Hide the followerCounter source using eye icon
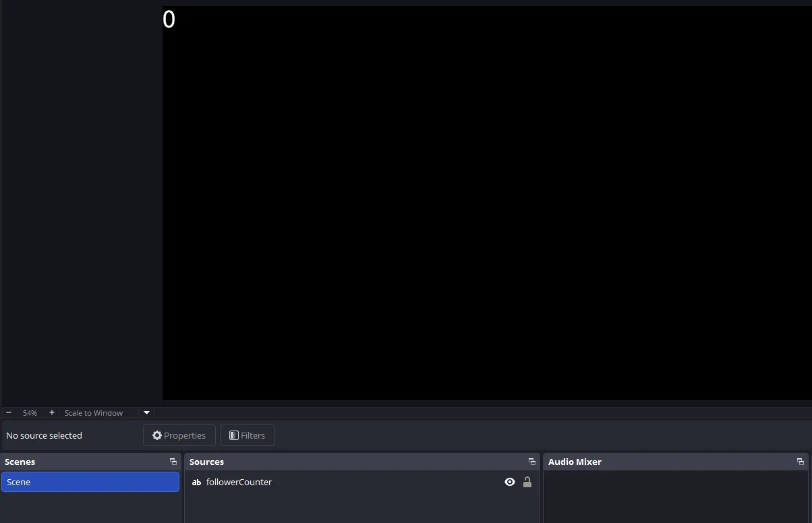 point(510,482)
